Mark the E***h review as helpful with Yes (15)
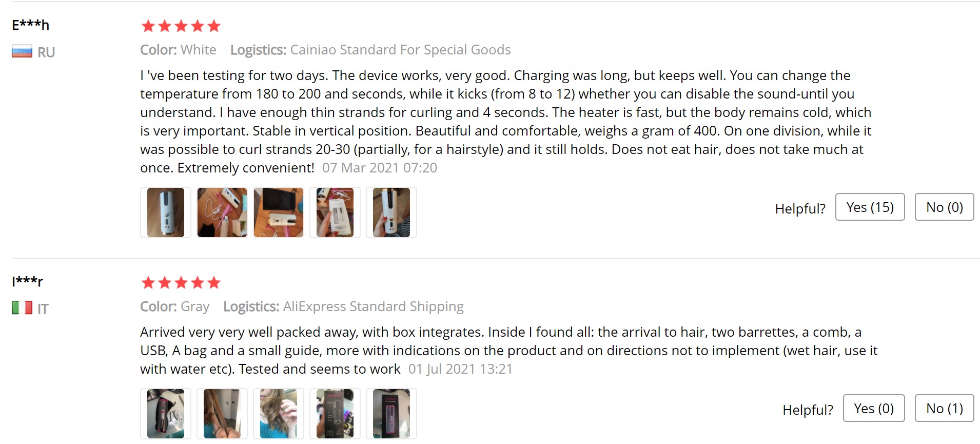Screen dimensions: 980x444 (870, 207)
